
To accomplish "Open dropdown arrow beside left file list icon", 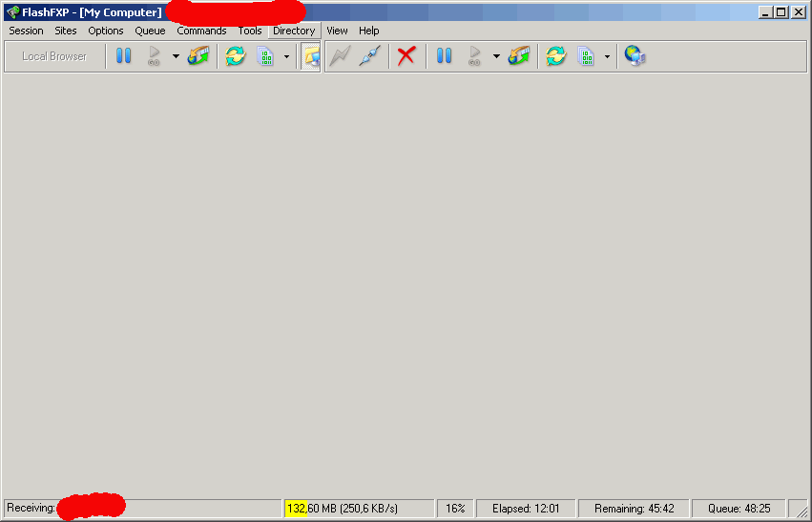I will pyautogui.click(x=286, y=56).
